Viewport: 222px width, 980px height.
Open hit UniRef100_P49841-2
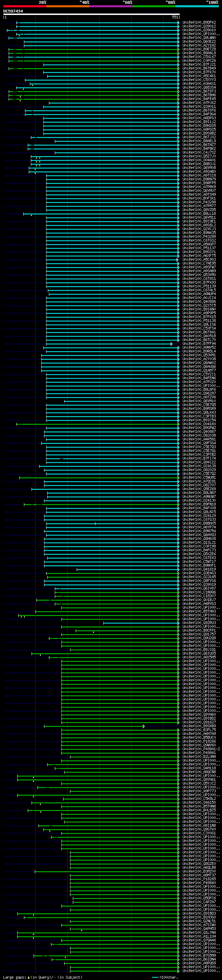coord(202,749)
